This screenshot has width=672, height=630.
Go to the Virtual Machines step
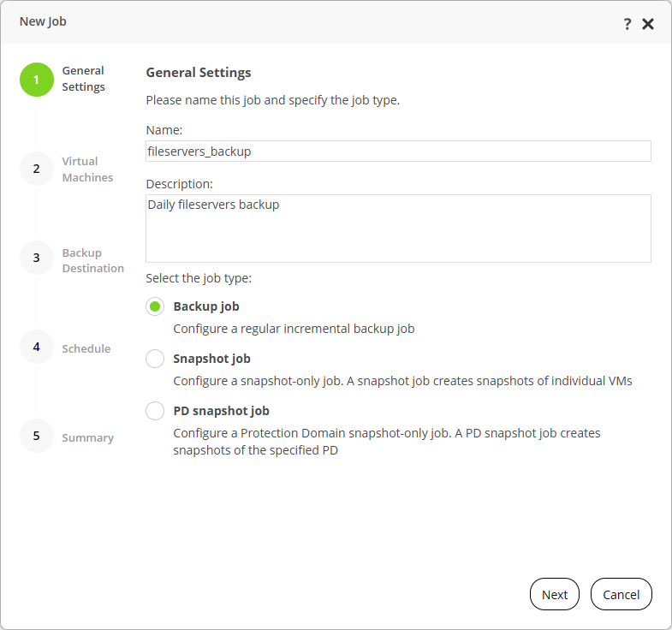pyautogui.click(x=87, y=169)
